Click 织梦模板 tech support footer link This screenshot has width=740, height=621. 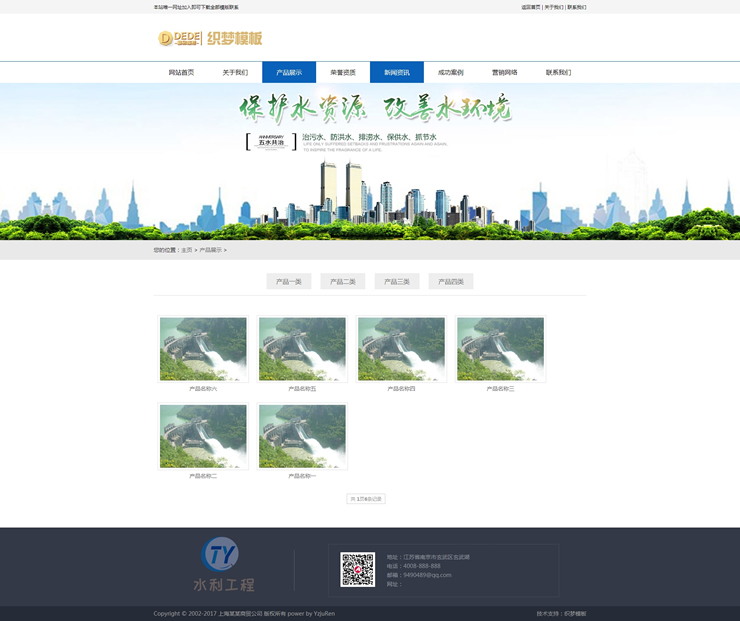576,613
